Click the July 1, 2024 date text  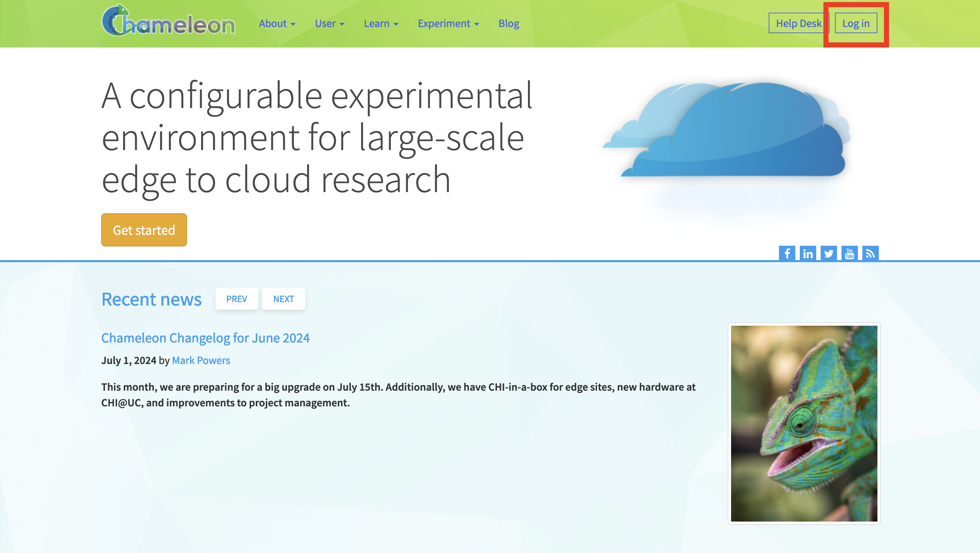click(129, 360)
